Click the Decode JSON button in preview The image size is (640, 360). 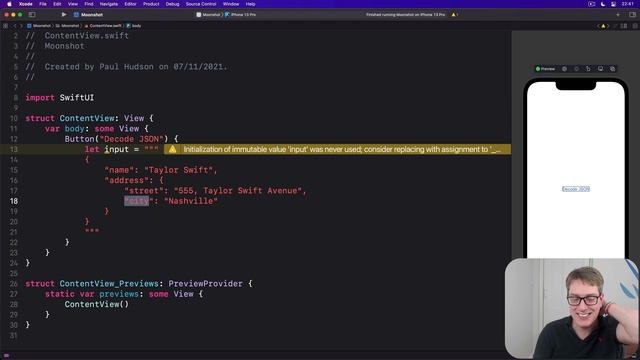[x=576, y=189]
